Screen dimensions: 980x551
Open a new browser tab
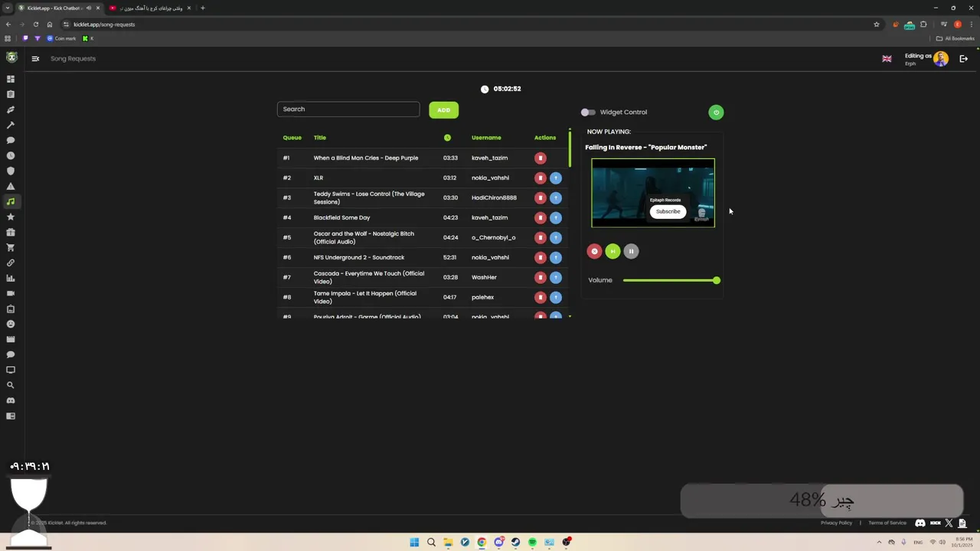(203, 8)
